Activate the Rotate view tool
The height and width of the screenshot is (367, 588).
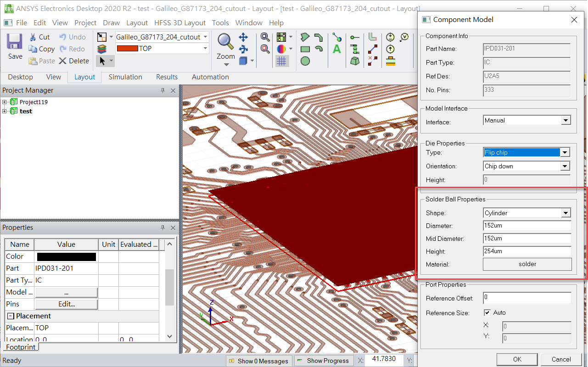pos(243,49)
